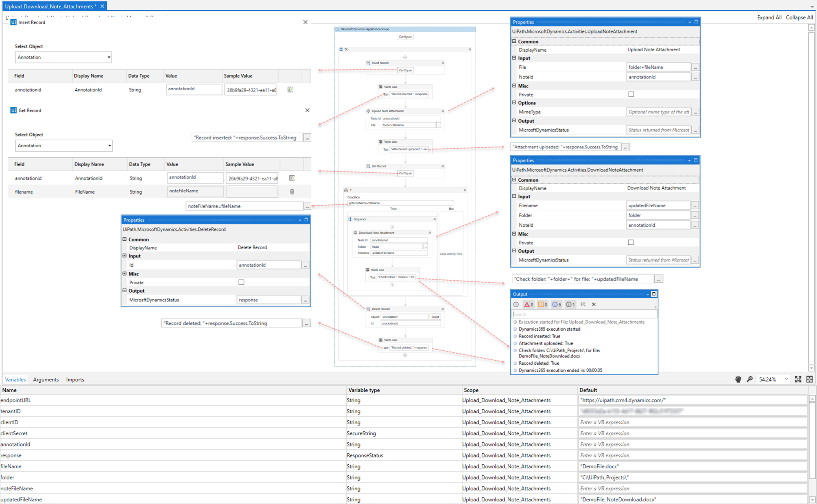
Task: Select the If activity icon
Action: coord(346,190)
